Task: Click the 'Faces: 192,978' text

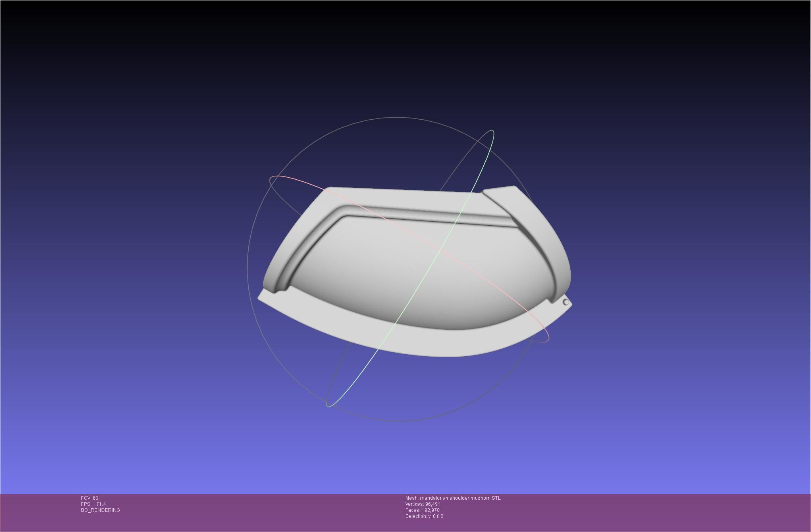Action: click(422, 510)
